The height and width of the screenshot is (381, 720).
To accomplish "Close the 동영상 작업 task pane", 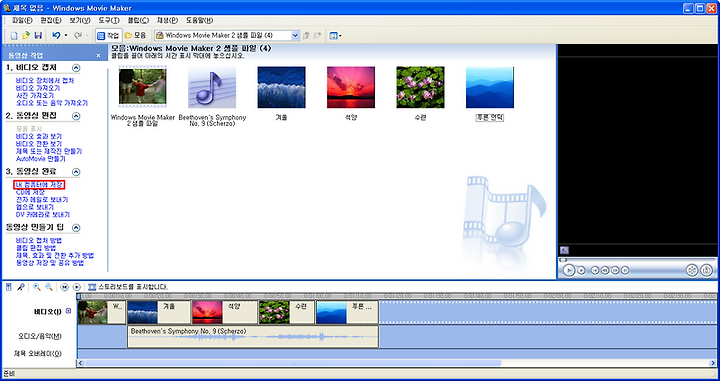I will point(98,55).
